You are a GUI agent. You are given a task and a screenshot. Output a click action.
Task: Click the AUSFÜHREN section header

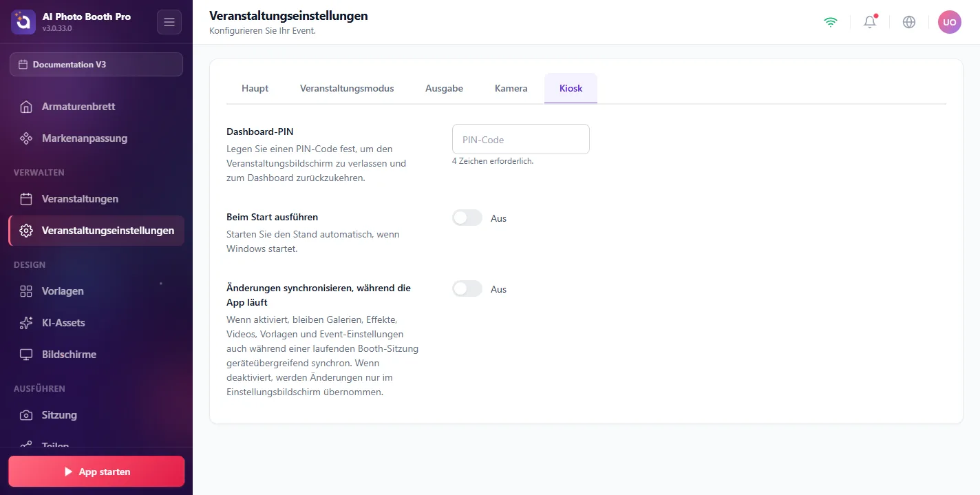point(39,389)
